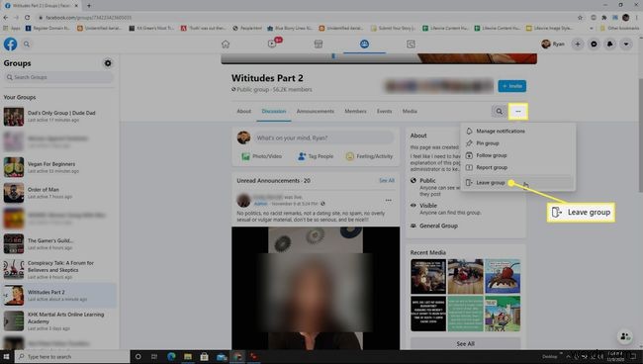Open Conspiracy Talk forum group
Image resolution: width=643 pixels, height=364 pixels.
[59, 269]
